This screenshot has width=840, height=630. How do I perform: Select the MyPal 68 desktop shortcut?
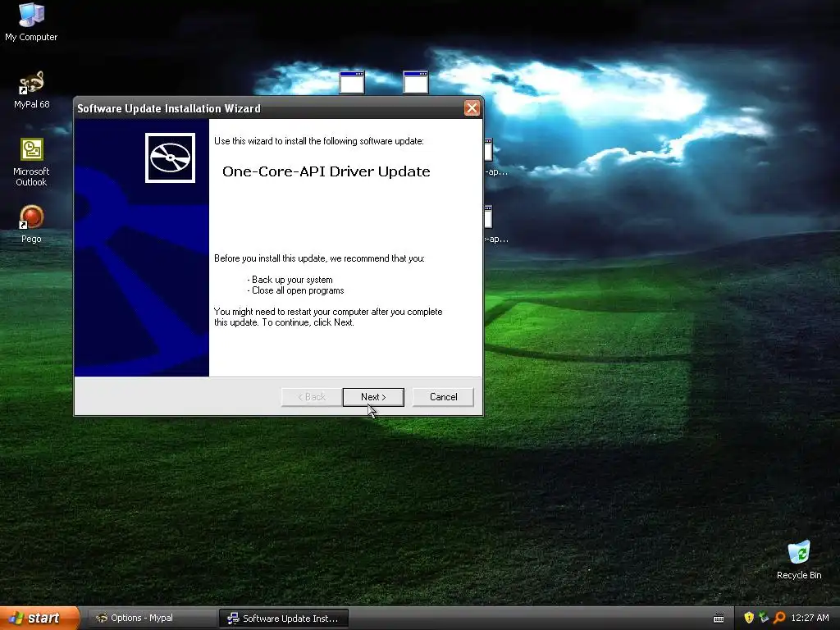point(31,90)
